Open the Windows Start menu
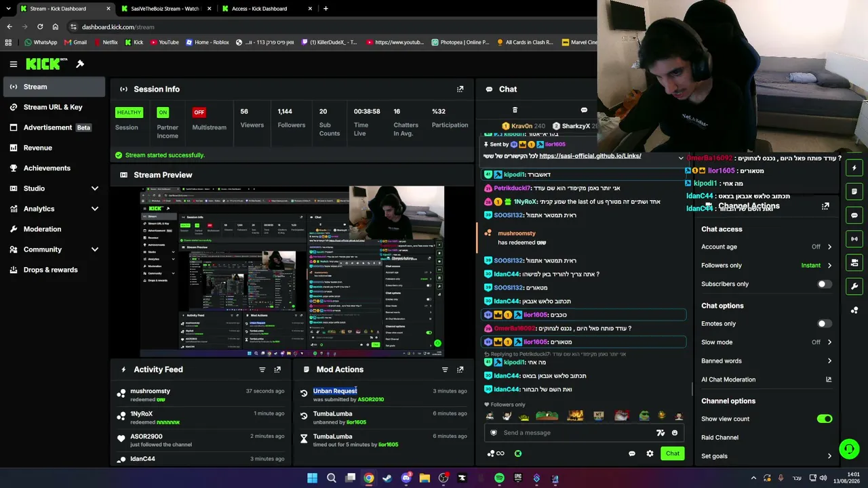The width and height of the screenshot is (868, 488). [x=312, y=479]
